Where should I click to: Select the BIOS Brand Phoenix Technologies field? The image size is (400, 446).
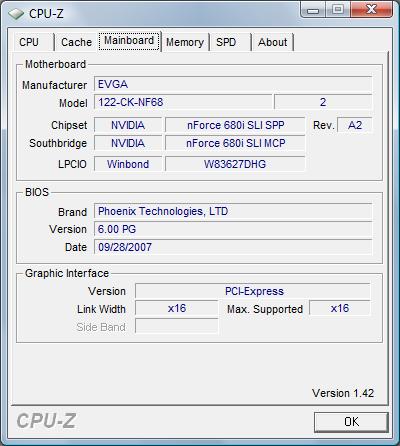click(233, 211)
